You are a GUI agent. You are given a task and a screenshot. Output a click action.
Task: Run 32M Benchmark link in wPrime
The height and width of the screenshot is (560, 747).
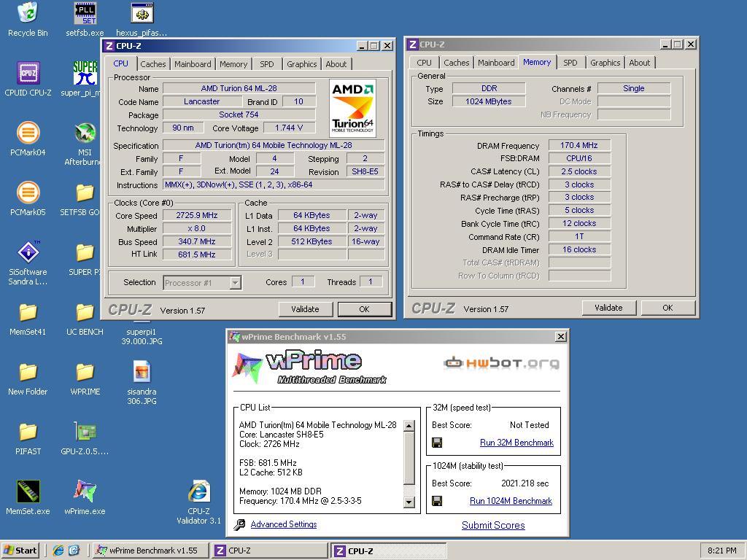point(516,443)
